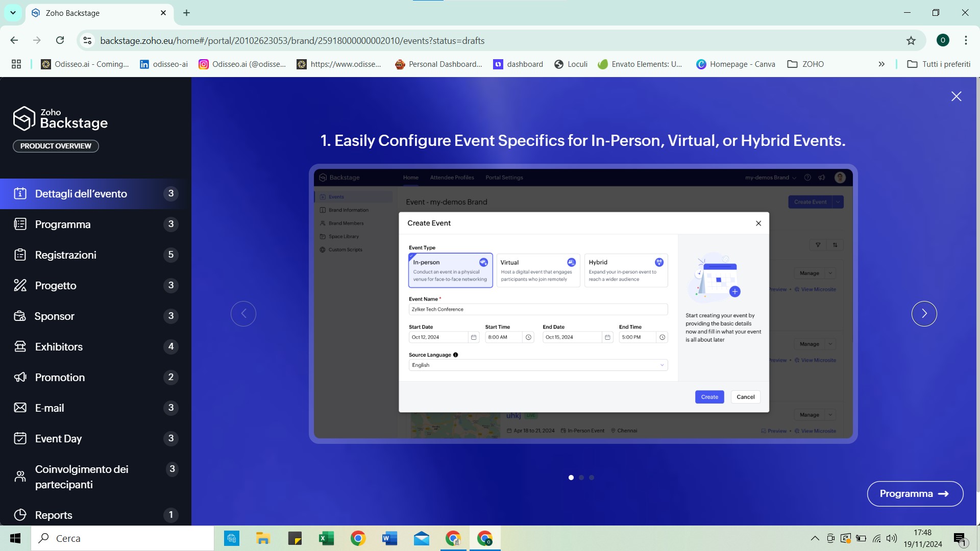Click the Reports pie chart icon
980x551 pixels.
[x=20, y=515]
